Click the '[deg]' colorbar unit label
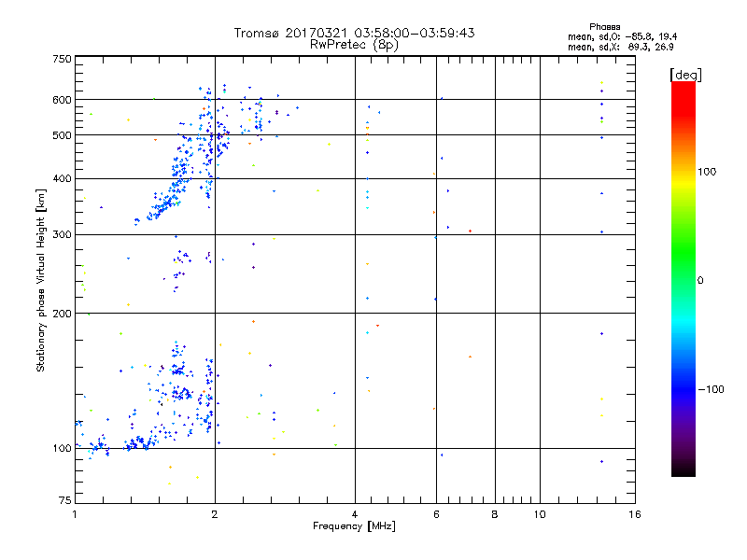This screenshot has width=747, height=560. point(685,75)
